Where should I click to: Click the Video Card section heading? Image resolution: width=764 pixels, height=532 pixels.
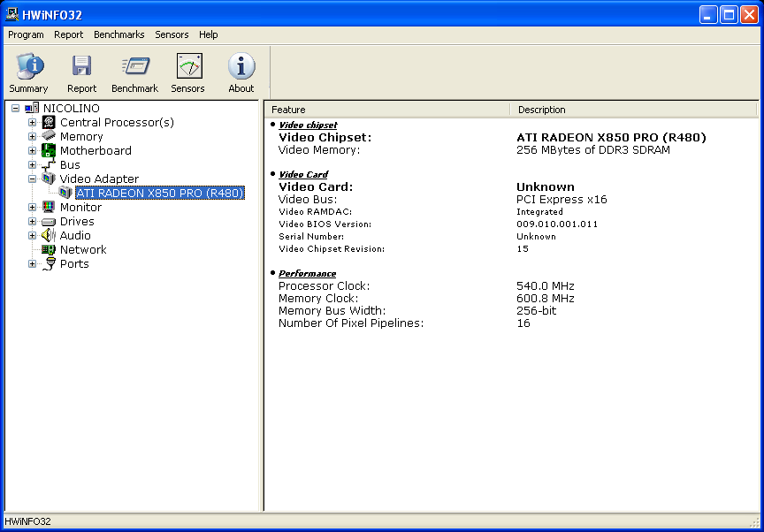click(x=303, y=174)
